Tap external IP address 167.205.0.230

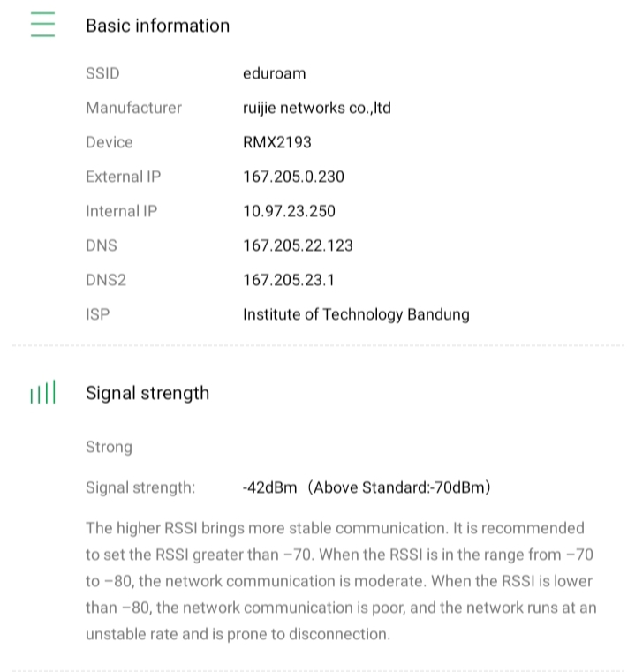[293, 177]
